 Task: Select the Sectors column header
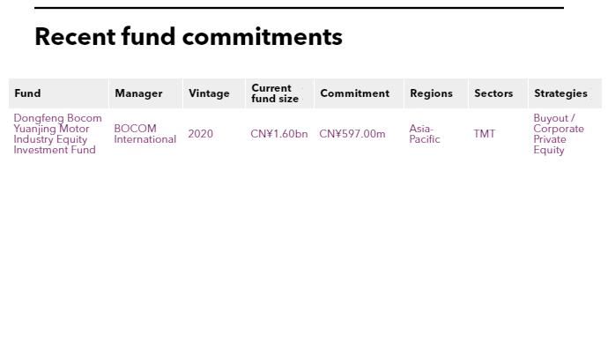coord(493,93)
